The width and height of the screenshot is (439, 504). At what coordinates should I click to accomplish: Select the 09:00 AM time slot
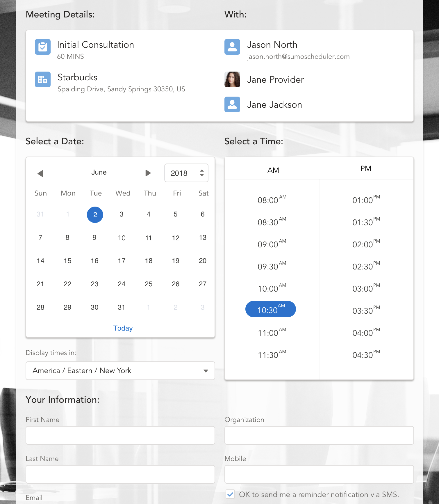coord(272,244)
